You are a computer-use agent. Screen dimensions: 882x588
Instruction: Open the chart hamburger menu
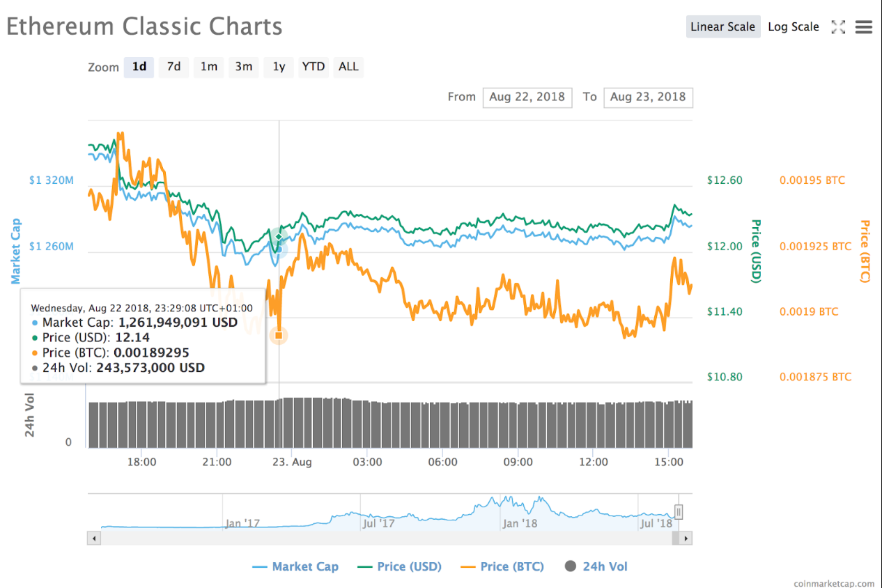click(x=864, y=27)
